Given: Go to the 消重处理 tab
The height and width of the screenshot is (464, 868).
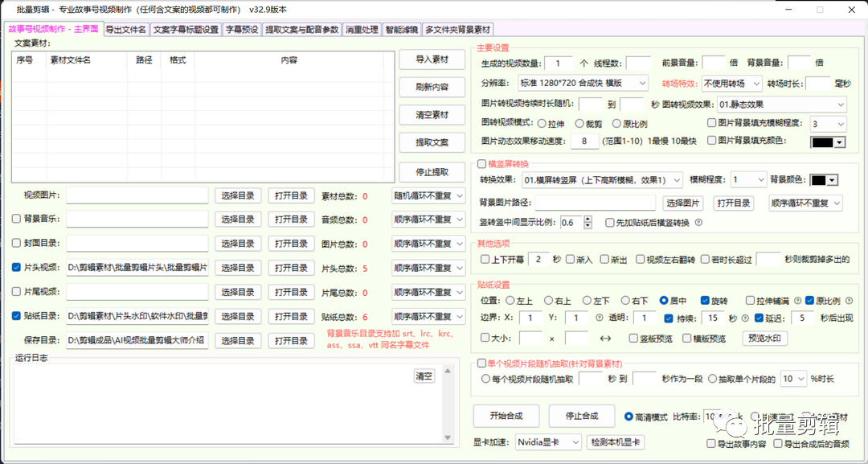Looking at the screenshot, I should point(362,29).
